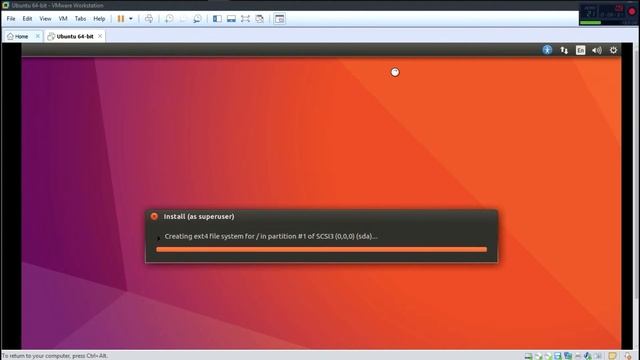Viewport: 640px width, 360px height.
Task: Close the Ubuntu 64-bit tab
Action: pyautogui.click(x=100, y=36)
